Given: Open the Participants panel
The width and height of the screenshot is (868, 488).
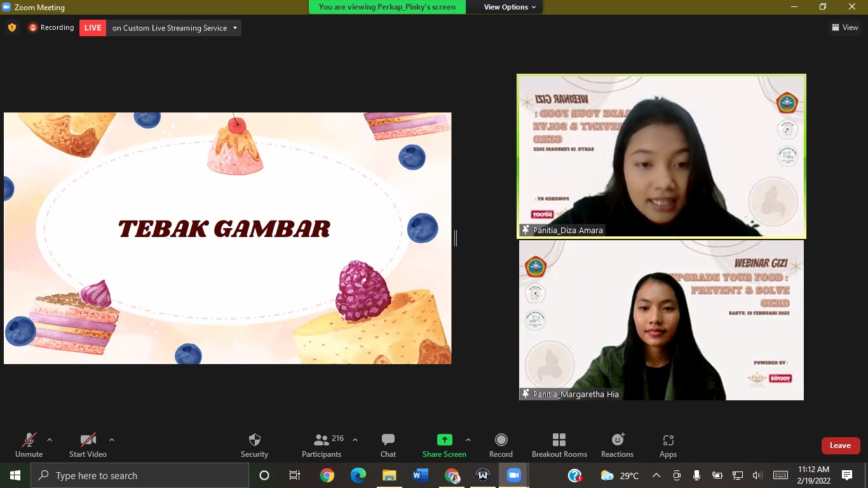Looking at the screenshot, I should point(322,445).
